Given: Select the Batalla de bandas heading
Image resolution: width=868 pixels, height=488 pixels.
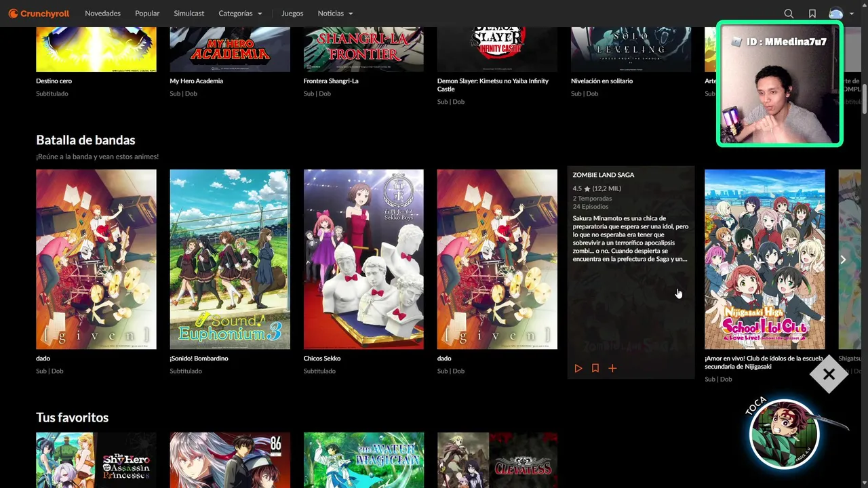Looking at the screenshot, I should [x=85, y=140].
